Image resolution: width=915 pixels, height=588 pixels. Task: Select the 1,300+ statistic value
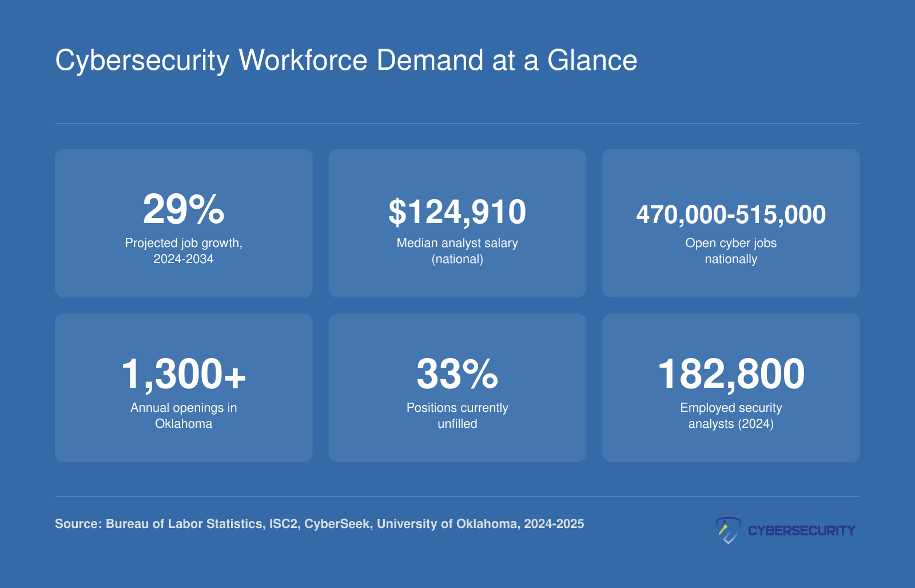[184, 374]
